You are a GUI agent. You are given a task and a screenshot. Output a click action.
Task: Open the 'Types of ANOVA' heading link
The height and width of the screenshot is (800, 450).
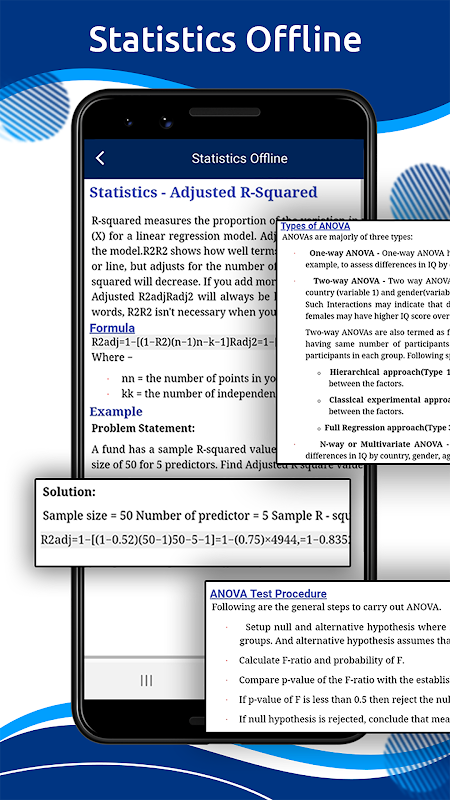316,226
